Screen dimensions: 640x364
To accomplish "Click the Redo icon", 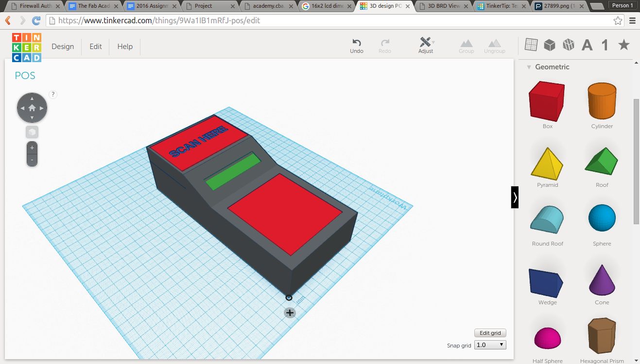I will [384, 42].
